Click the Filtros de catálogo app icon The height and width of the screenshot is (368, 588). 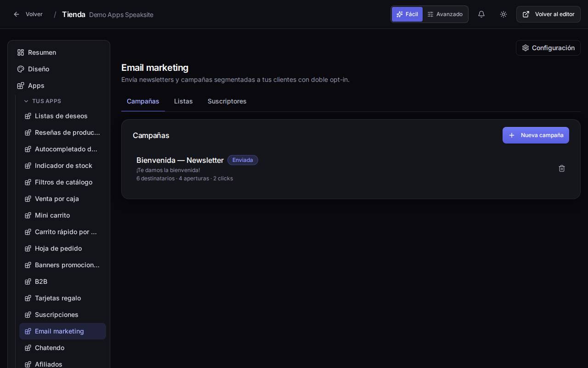tap(28, 182)
